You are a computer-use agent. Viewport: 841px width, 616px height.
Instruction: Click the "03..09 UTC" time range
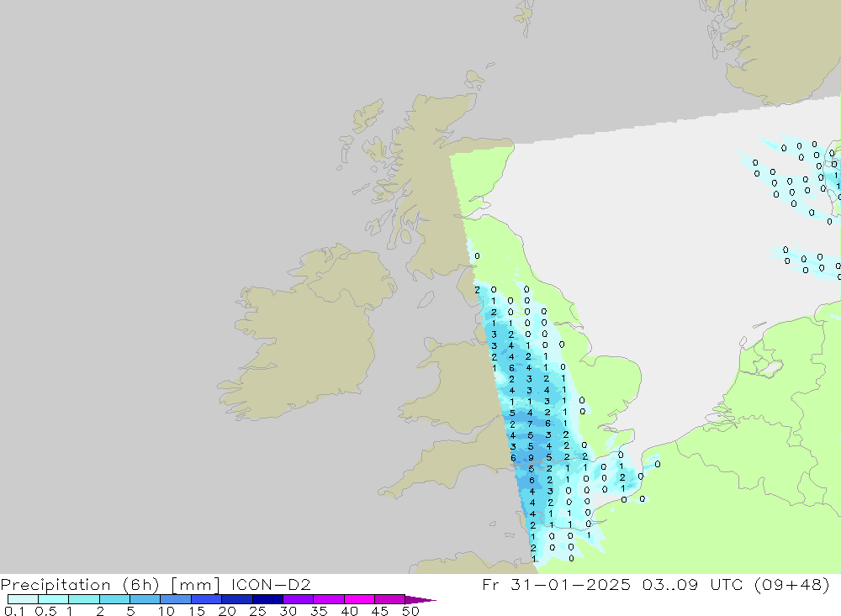[692, 584]
